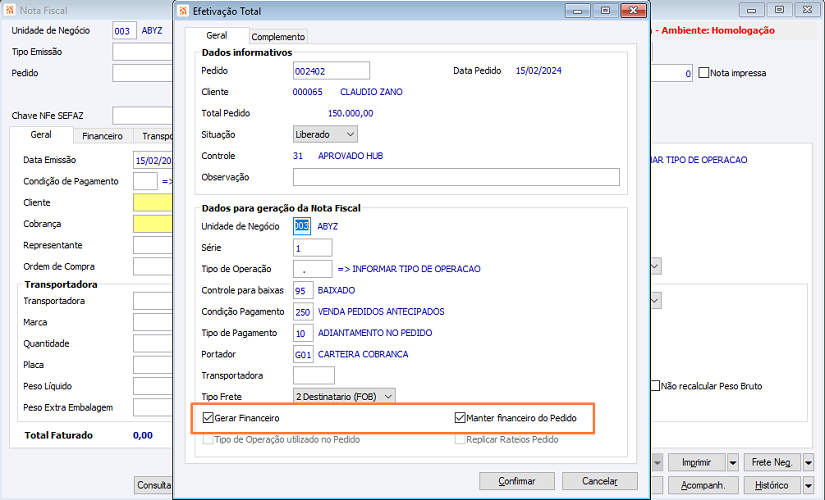
Task: Toggle Tipo de Operação utilizado no Pedido checkbox
Action: click(208, 439)
